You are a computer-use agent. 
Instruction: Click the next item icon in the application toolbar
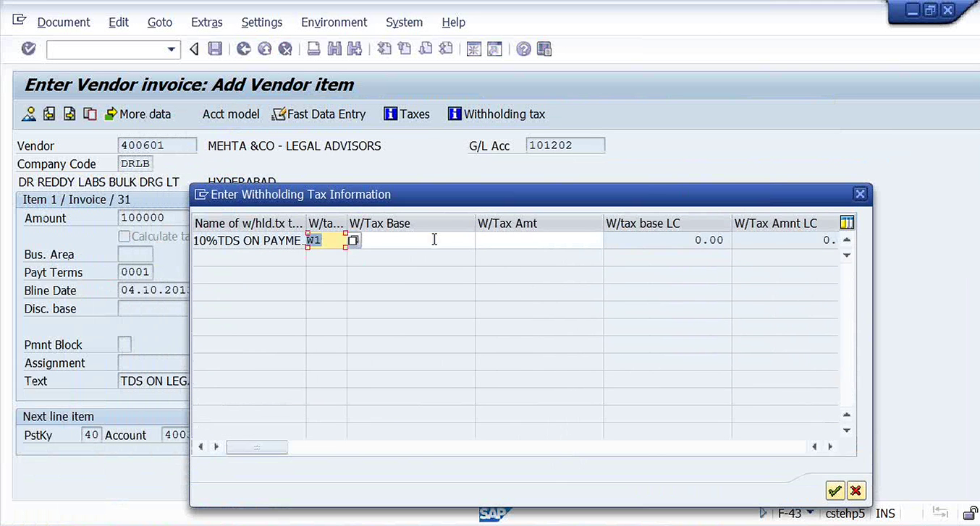pyautogui.click(x=69, y=114)
